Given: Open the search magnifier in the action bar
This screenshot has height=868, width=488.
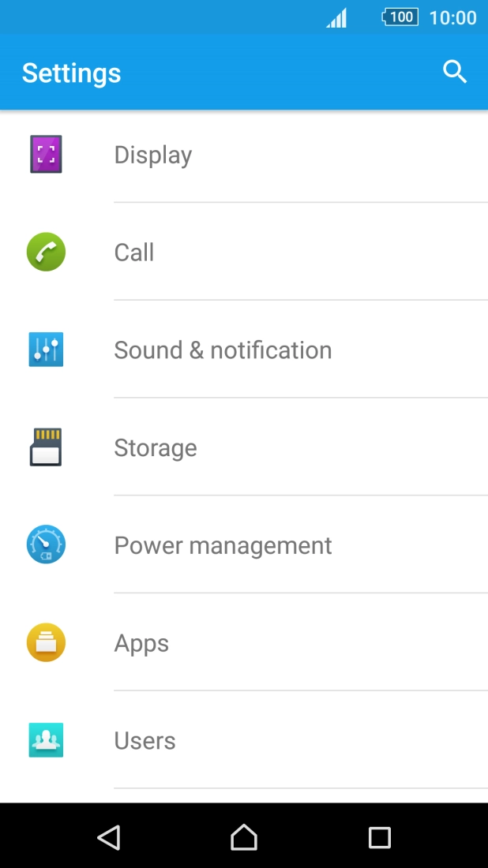Looking at the screenshot, I should (x=455, y=72).
